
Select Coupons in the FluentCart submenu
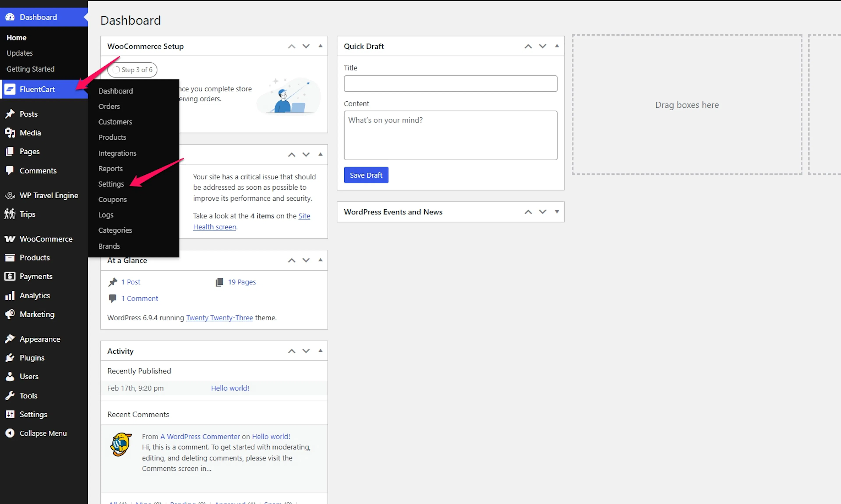[x=112, y=199]
